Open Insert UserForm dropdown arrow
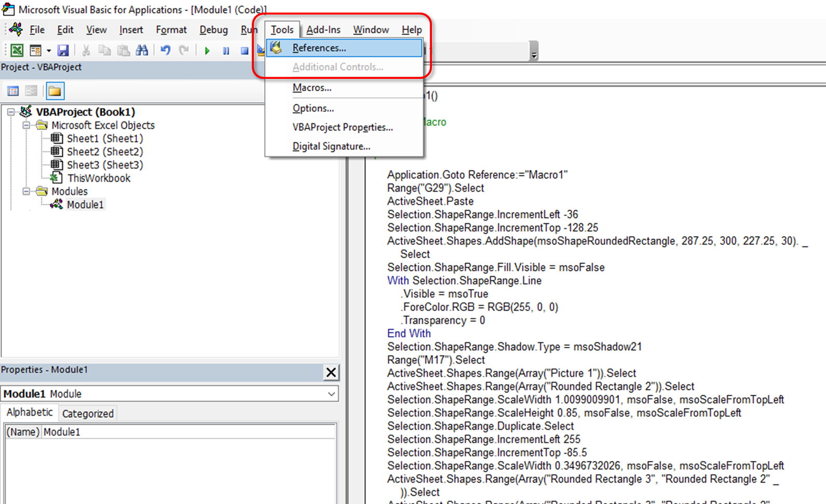This screenshot has height=504, width=826. pos(49,51)
